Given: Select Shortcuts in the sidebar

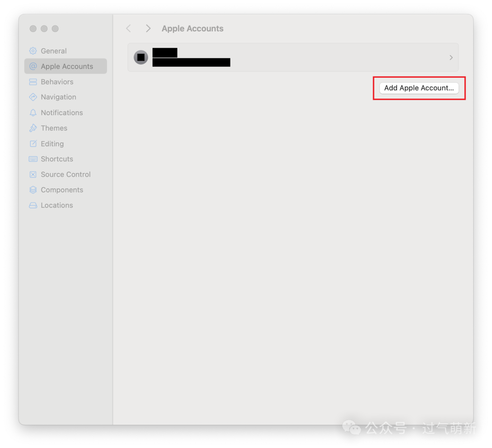Looking at the screenshot, I should [x=66, y=159].
